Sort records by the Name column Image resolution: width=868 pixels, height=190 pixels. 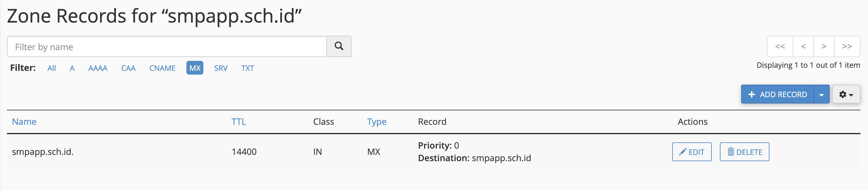[24, 122]
